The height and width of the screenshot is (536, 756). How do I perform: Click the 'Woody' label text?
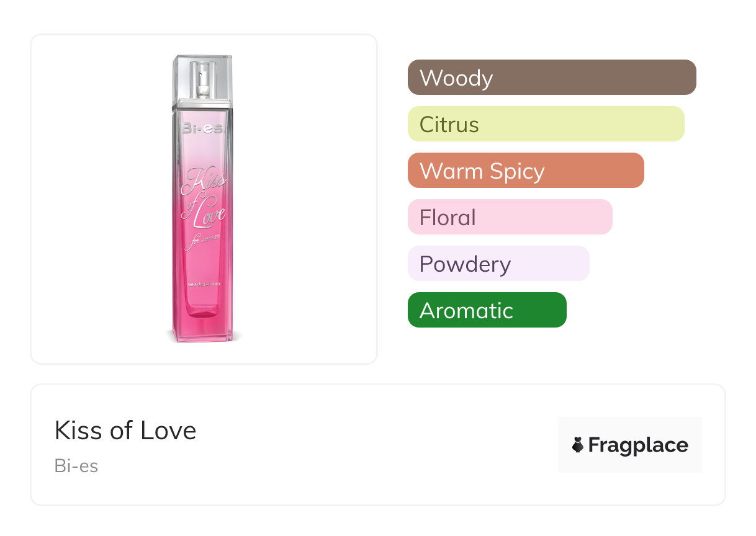tap(456, 78)
